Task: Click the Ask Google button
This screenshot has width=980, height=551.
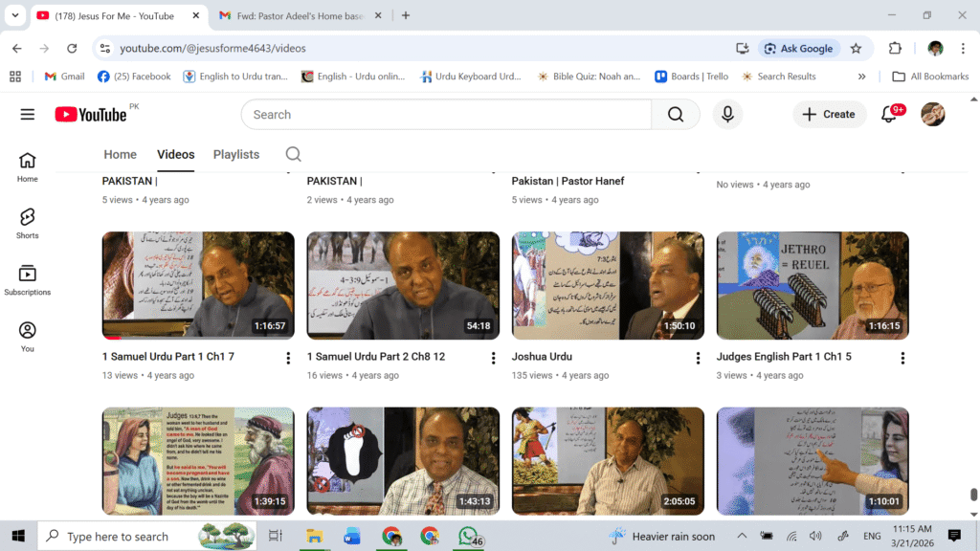Action: [798, 48]
